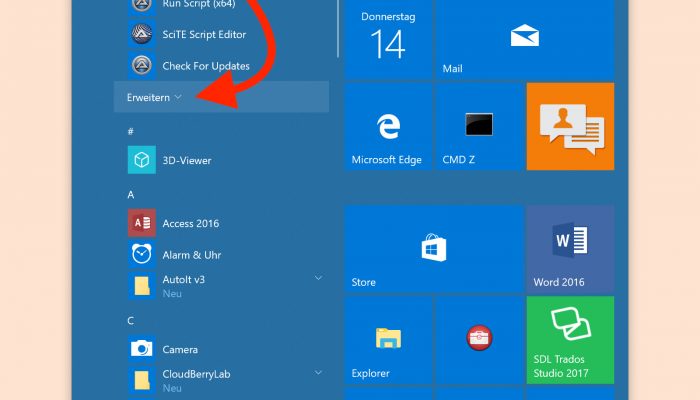Open the CMD Z command prompt tile
Image resolution: width=700 pixels, height=400 pixels.
point(479,126)
